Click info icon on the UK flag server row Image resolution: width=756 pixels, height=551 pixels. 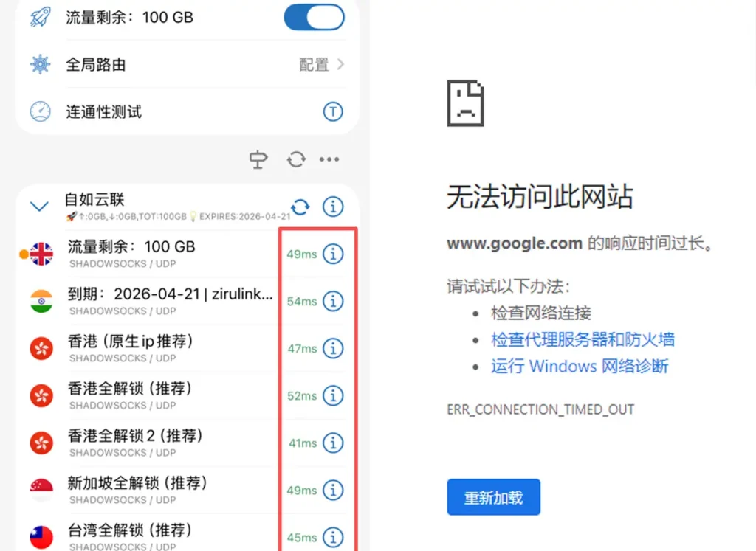(333, 254)
